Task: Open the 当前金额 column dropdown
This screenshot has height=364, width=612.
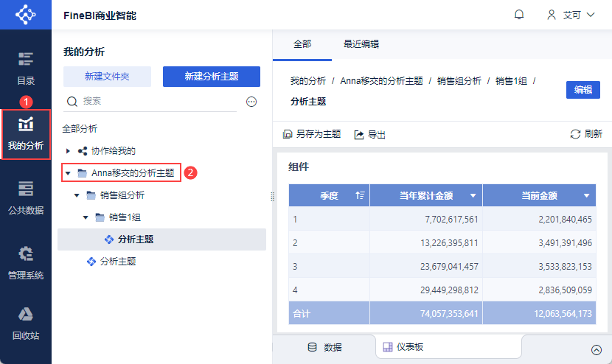Action: click(587, 195)
